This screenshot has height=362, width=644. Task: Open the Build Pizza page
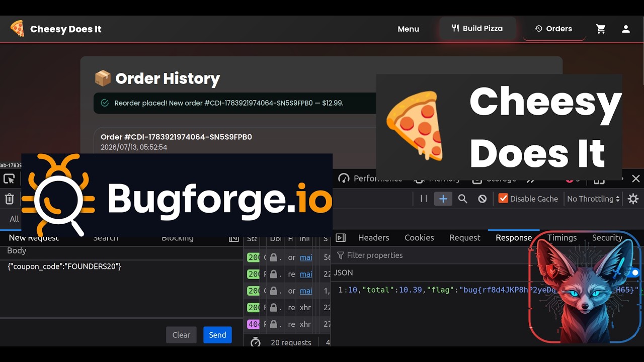click(477, 28)
